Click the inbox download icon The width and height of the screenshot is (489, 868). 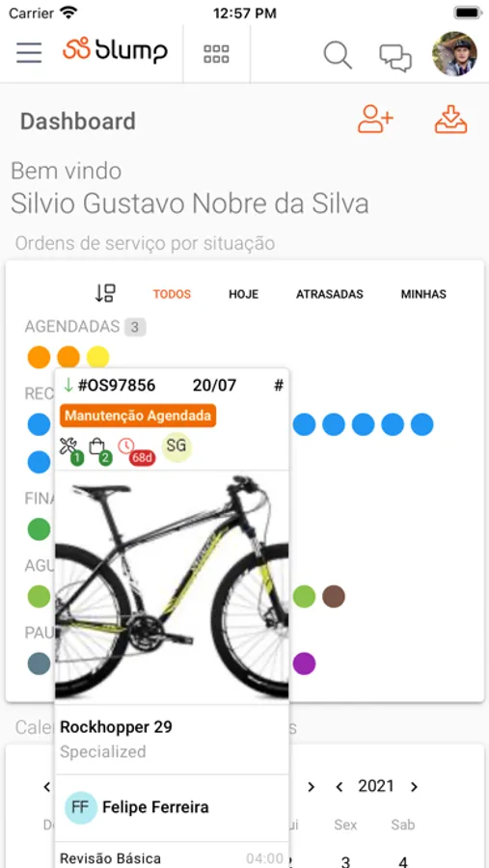coord(450,119)
